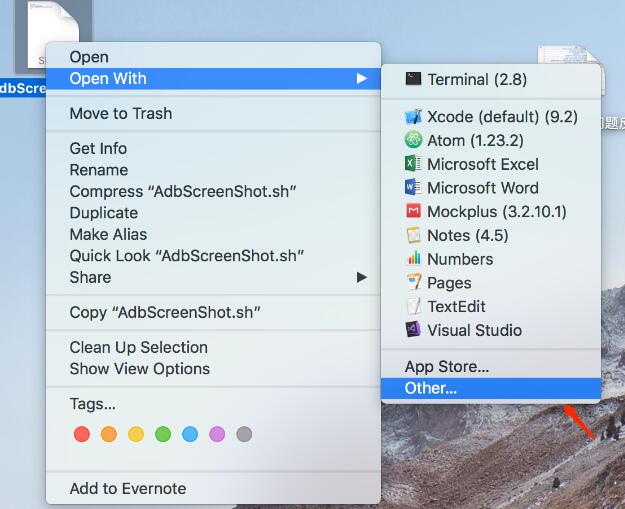Choose the Pages label

[x=449, y=283]
